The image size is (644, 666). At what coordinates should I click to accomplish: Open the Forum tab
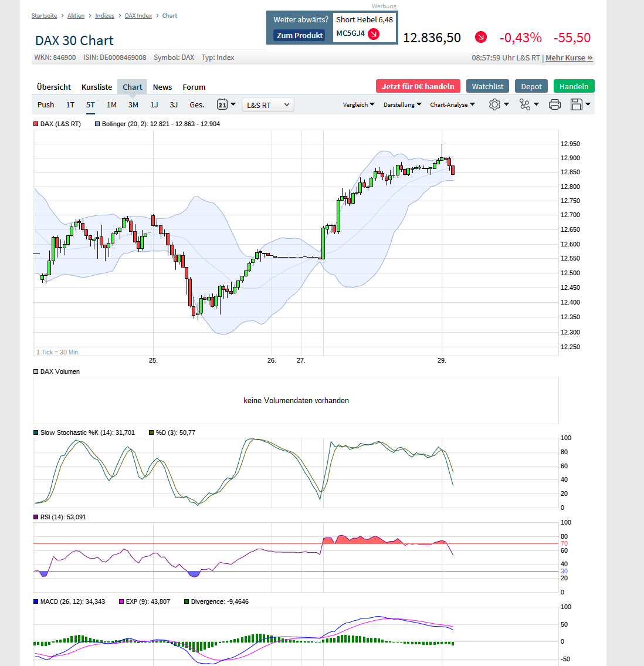pyautogui.click(x=194, y=86)
